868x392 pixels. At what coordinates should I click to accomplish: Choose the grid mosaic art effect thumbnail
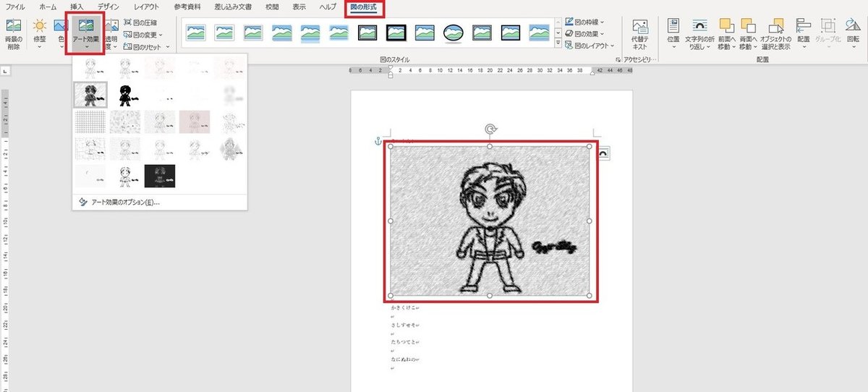(90, 122)
